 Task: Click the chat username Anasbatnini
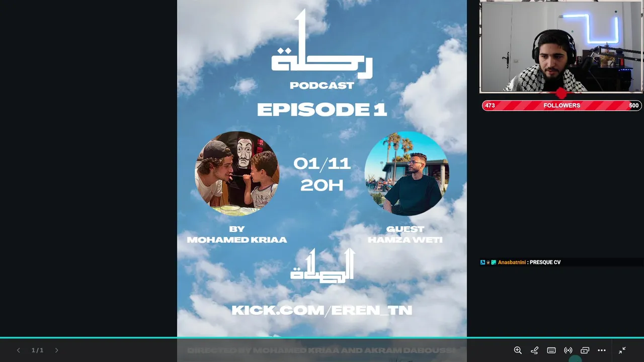tap(512, 262)
